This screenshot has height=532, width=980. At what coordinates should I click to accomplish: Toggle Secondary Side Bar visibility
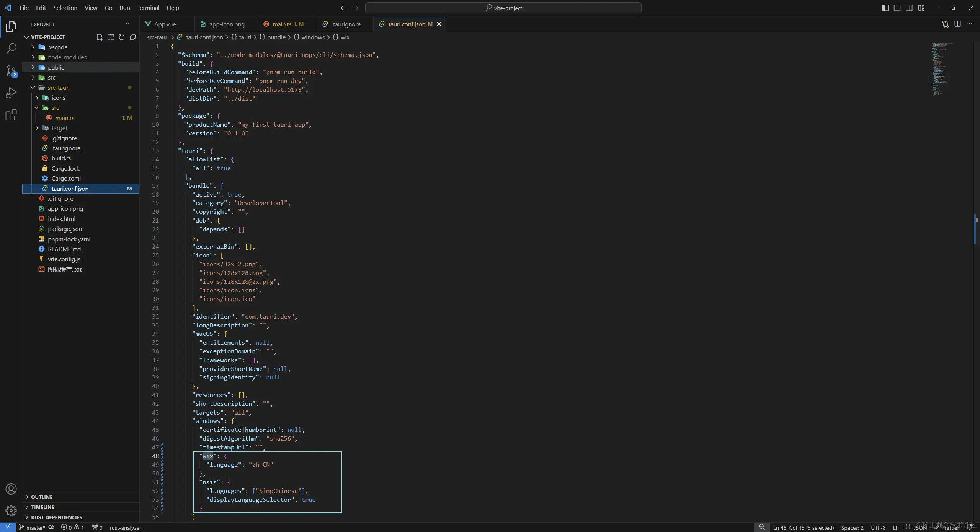pos(909,8)
